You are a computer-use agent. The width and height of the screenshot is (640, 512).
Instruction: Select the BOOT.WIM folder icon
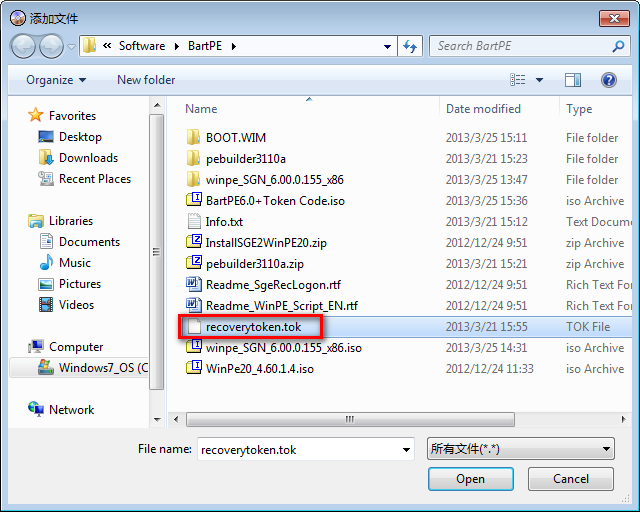[194, 138]
